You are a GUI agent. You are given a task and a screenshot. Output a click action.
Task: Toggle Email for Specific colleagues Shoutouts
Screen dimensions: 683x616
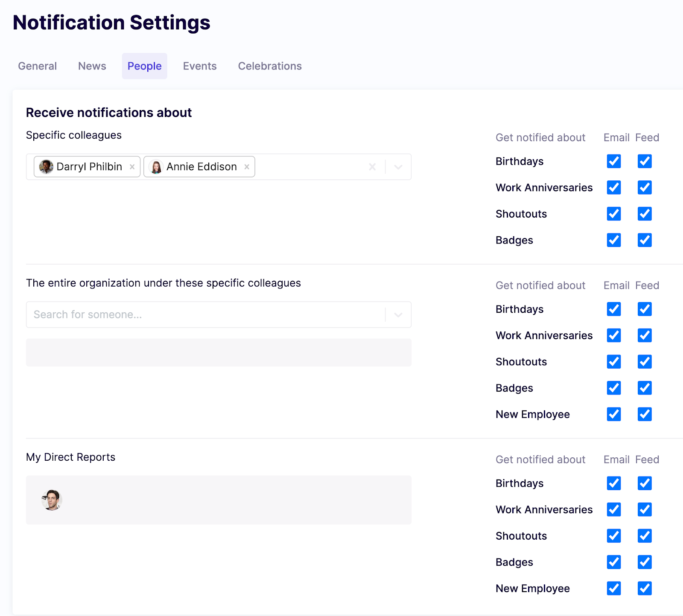(614, 214)
